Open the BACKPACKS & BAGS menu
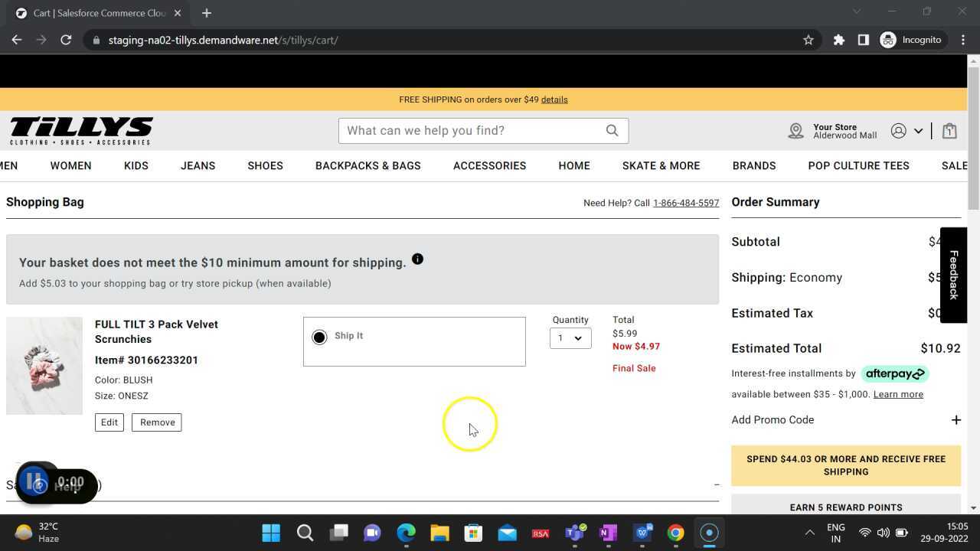The width and height of the screenshot is (980, 551). 367,166
